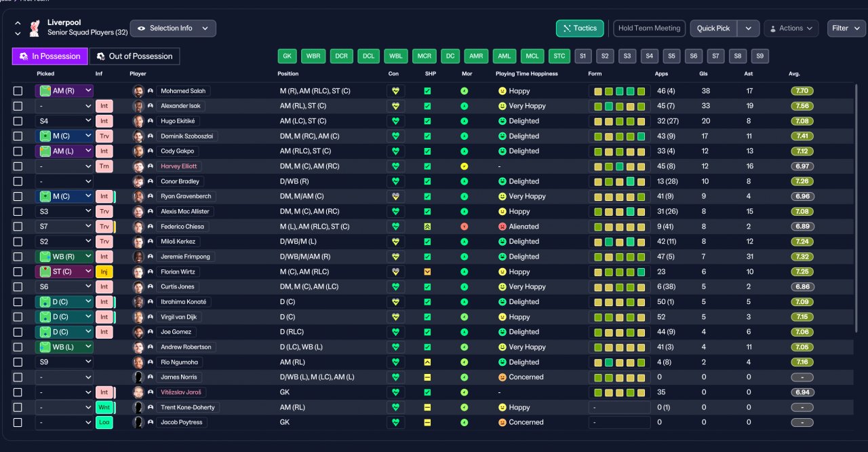
Task: Click the Quick Pick button
Action: click(713, 29)
